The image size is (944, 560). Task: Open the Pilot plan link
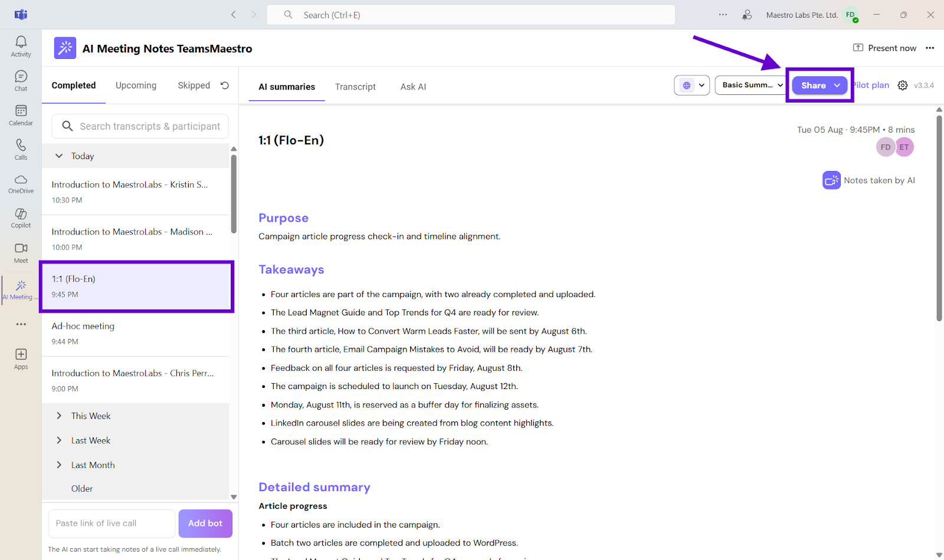click(871, 85)
